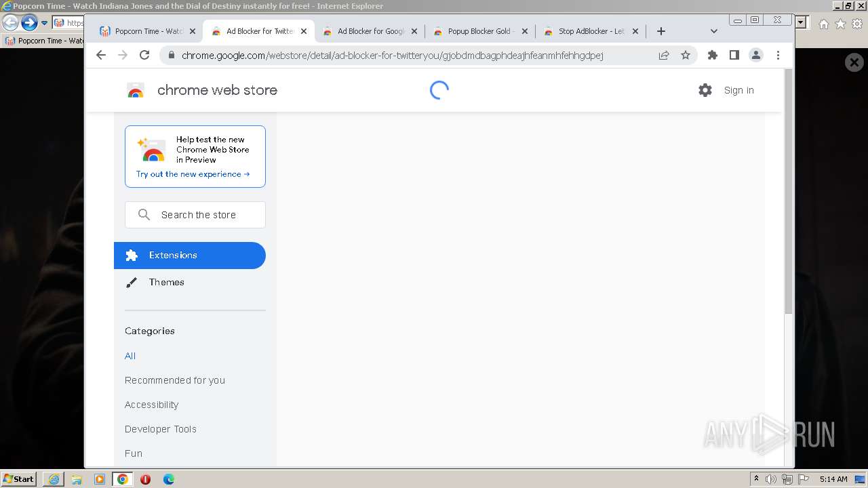Choose the All category

point(130,356)
